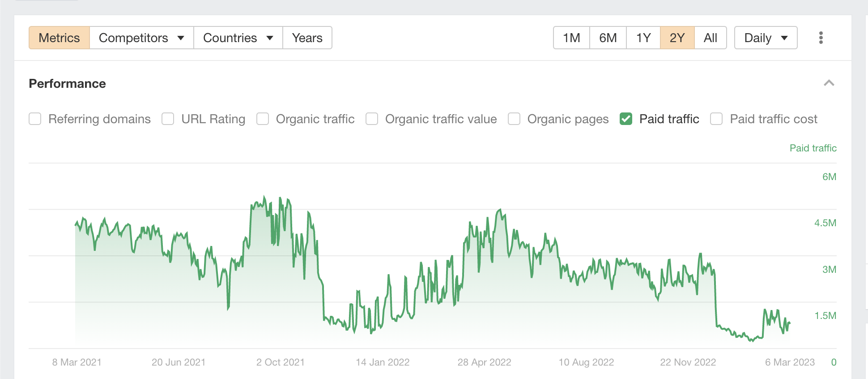The width and height of the screenshot is (868, 379).
Task: Open the three-dot options menu
Action: pyautogui.click(x=821, y=38)
